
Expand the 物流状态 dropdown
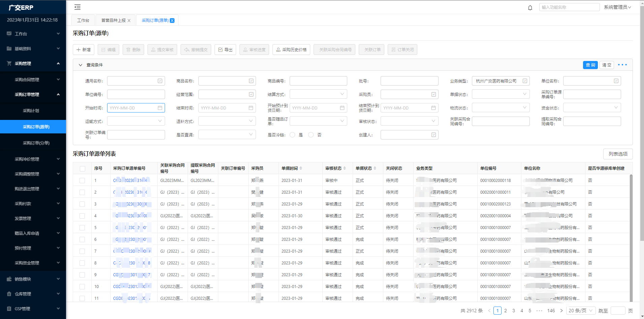(501, 108)
